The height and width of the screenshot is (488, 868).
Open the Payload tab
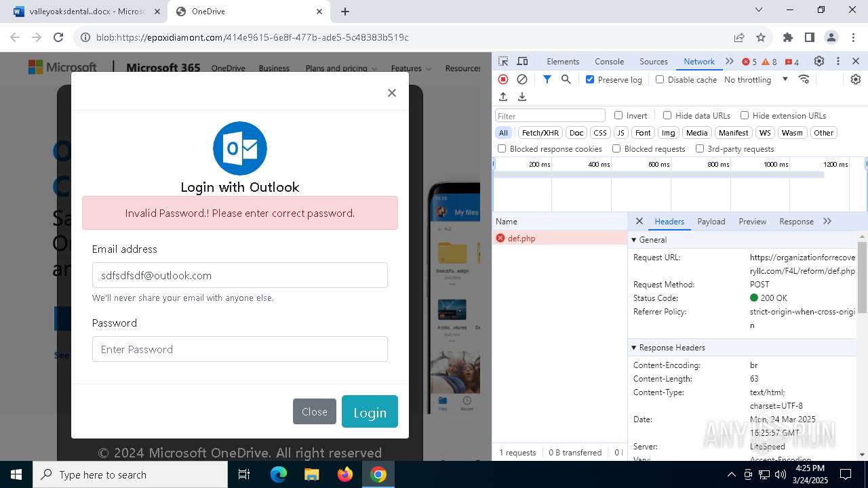(x=711, y=222)
